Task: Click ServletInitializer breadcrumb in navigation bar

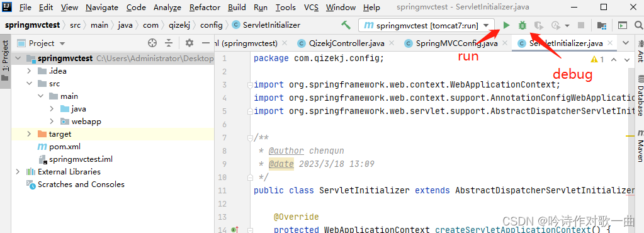Action: click(x=266, y=25)
